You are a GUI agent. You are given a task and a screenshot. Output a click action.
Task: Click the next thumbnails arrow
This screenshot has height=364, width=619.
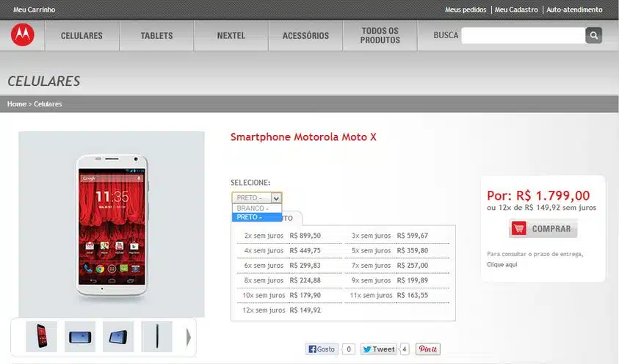point(189,337)
